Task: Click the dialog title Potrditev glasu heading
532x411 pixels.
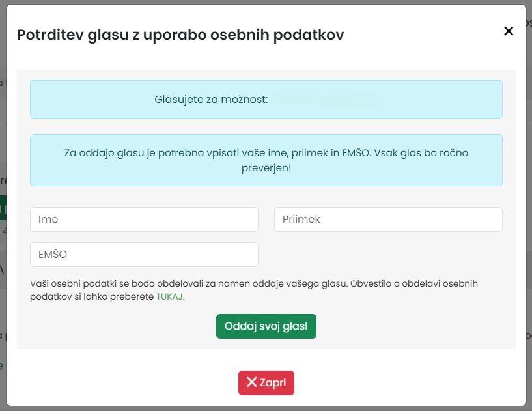Action: tap(180, 35)
